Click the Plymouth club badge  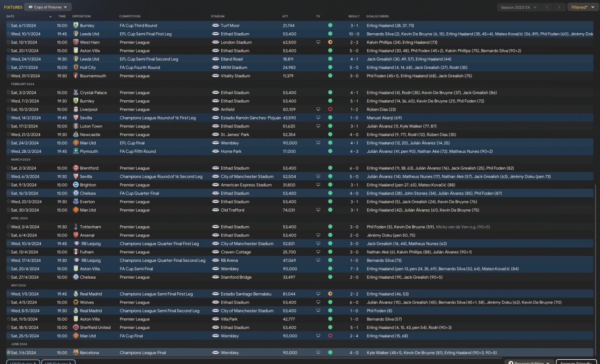[x=76, y=151]
